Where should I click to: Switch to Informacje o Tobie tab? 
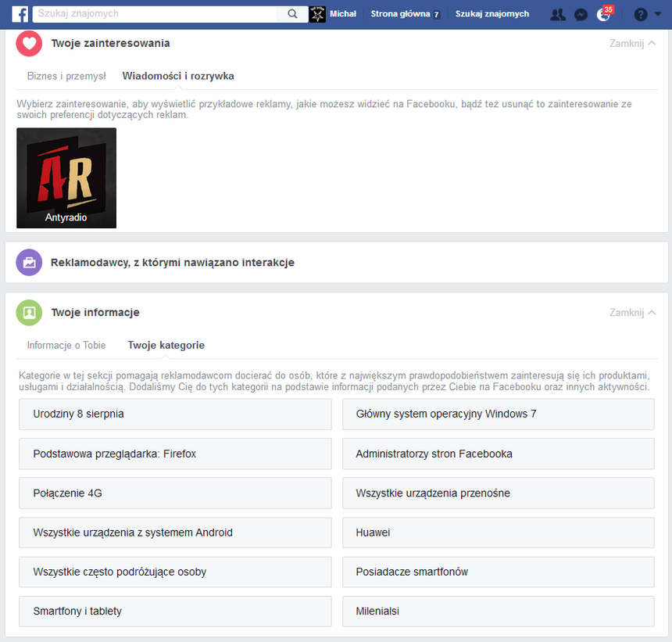pos(66,345)
